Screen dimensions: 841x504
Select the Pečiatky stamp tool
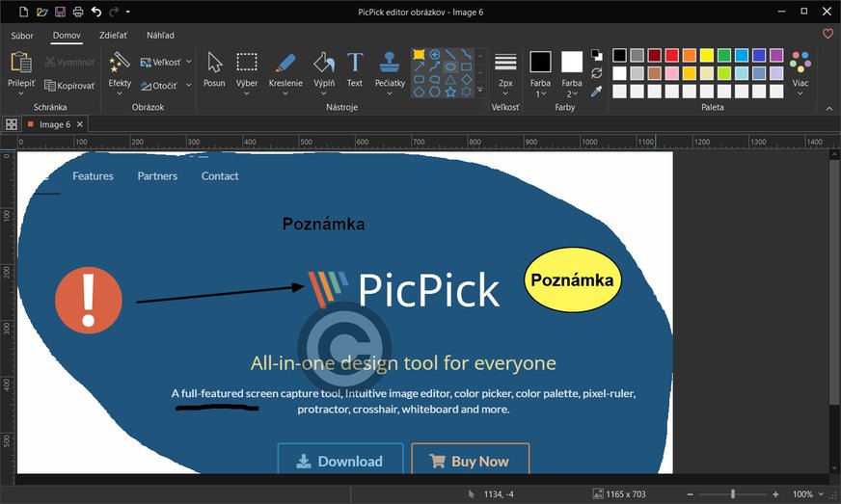tap(390, 69)
